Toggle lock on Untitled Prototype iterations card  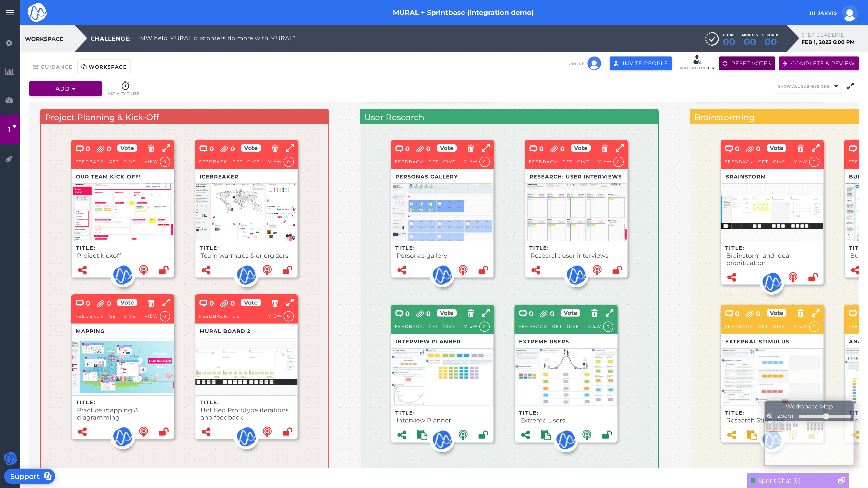pyautogui.click(x=288, y=432)
